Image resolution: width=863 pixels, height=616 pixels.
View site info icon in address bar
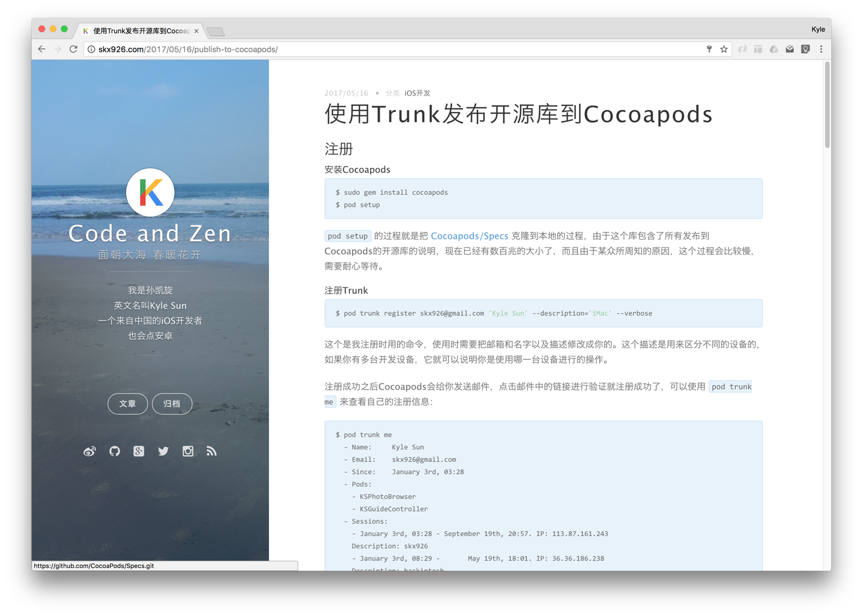[91, 50]
